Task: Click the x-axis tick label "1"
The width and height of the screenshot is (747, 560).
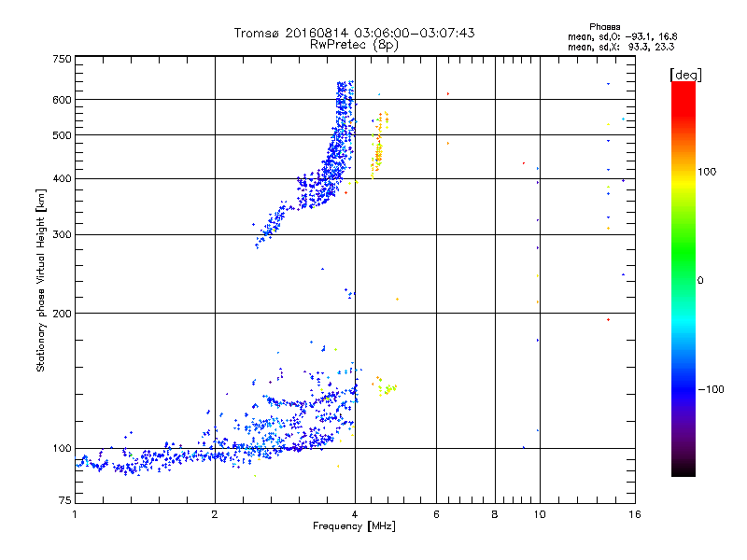Action: tap(75, 514)
